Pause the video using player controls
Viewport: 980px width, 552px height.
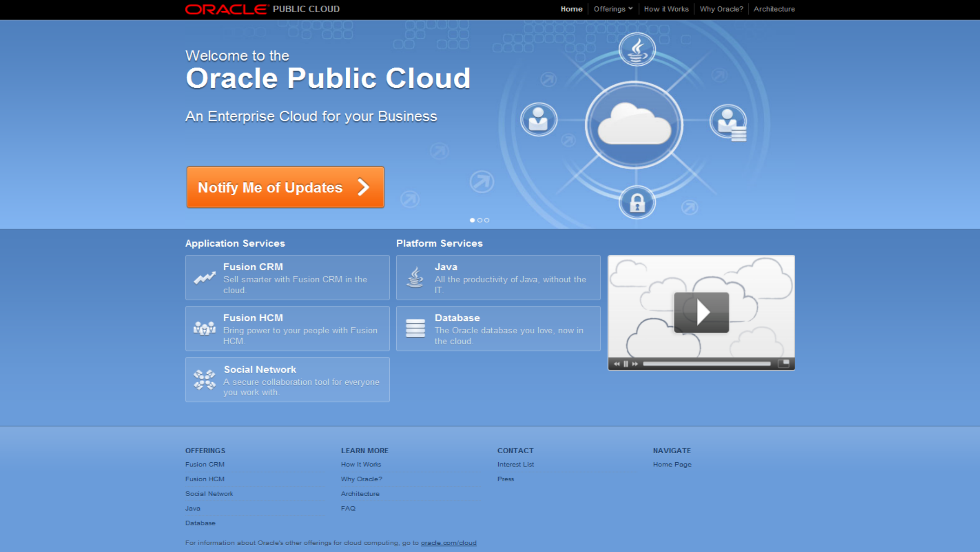(x=625, y=364)
